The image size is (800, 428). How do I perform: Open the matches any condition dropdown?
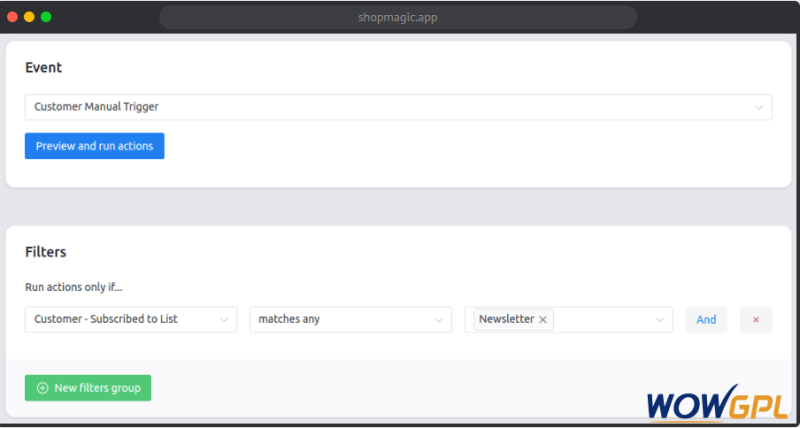point(351,319)
